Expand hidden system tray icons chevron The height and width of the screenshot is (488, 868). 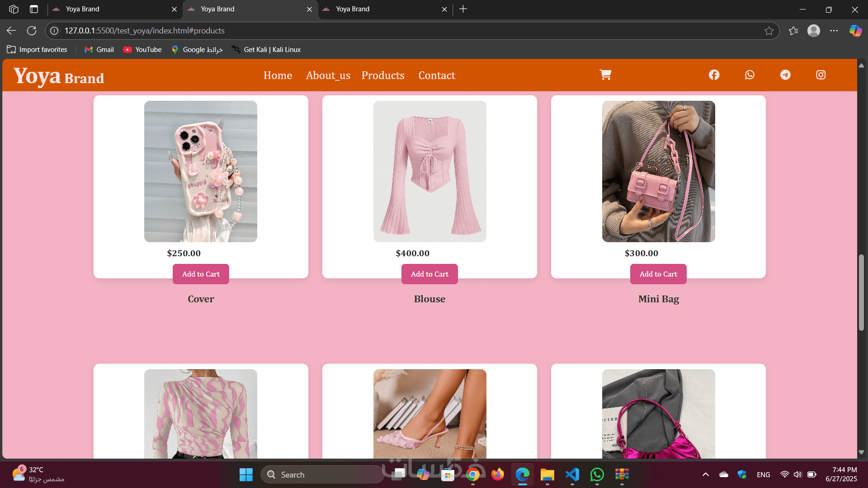[705, 474]
